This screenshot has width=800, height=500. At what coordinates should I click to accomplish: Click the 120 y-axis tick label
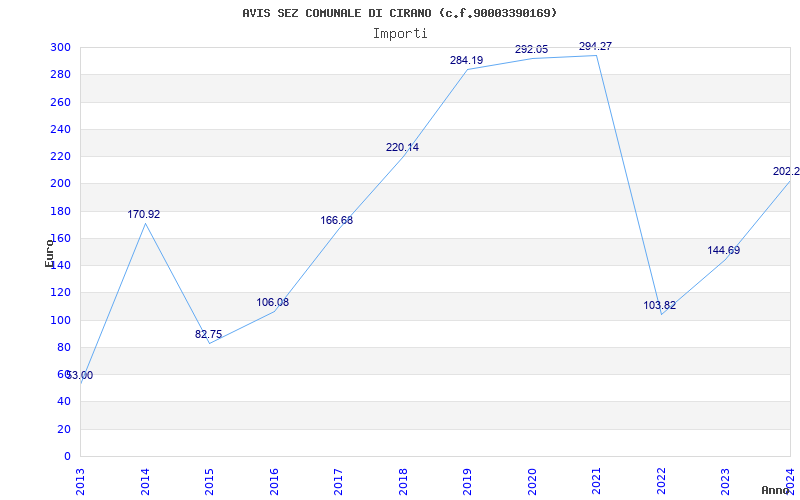pyautogui.click(x=60, y=293)
